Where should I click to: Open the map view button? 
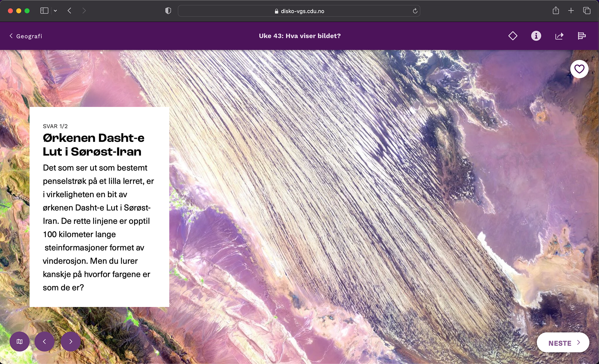[x=20, y=342]
